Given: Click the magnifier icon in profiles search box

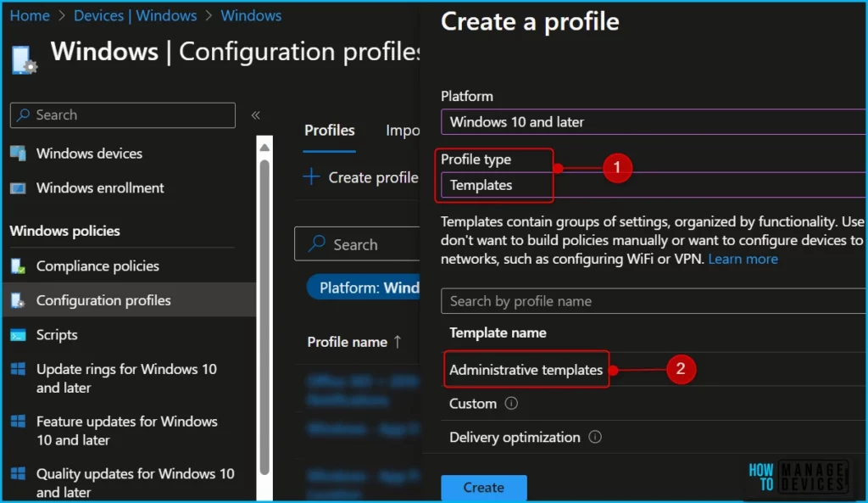Looking at the screenshot, I should [x=317, y=243].
